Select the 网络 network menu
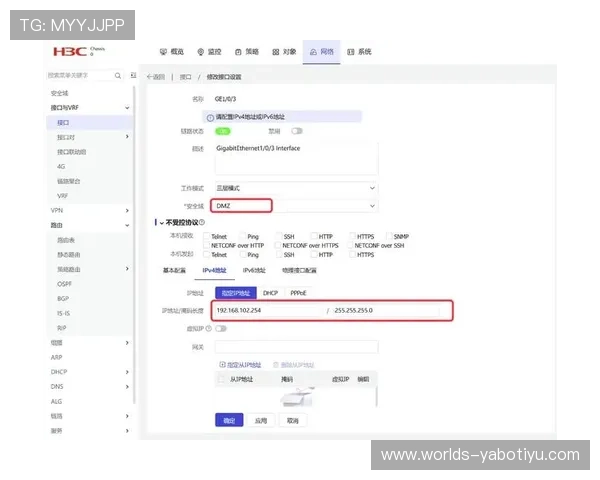600x480 pixels. click(x=321, y=52)
